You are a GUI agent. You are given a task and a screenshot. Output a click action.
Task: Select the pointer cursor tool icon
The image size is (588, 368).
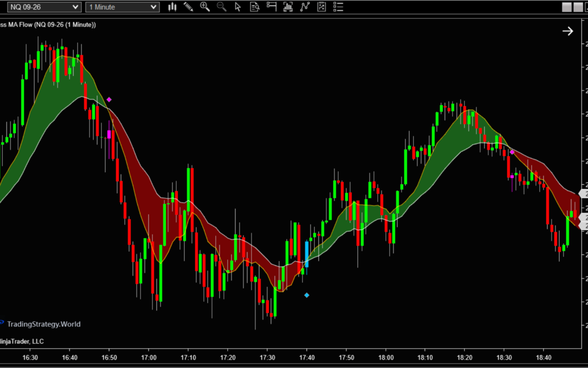pos(238,7)
